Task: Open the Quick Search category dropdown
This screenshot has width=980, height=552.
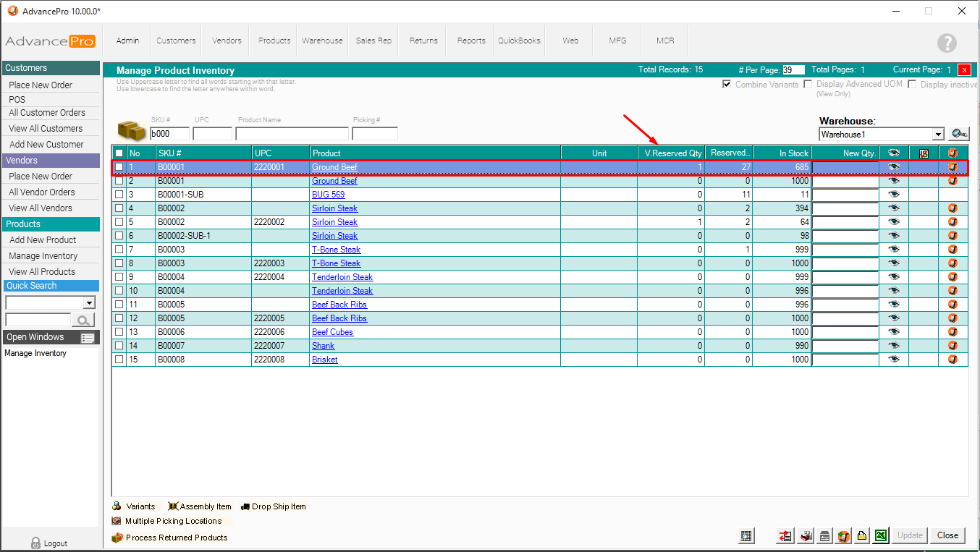Action: click(89, 303)
